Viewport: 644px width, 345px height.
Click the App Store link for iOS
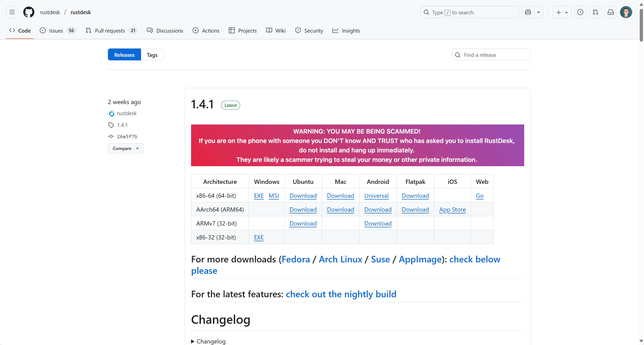click(452, 210)
